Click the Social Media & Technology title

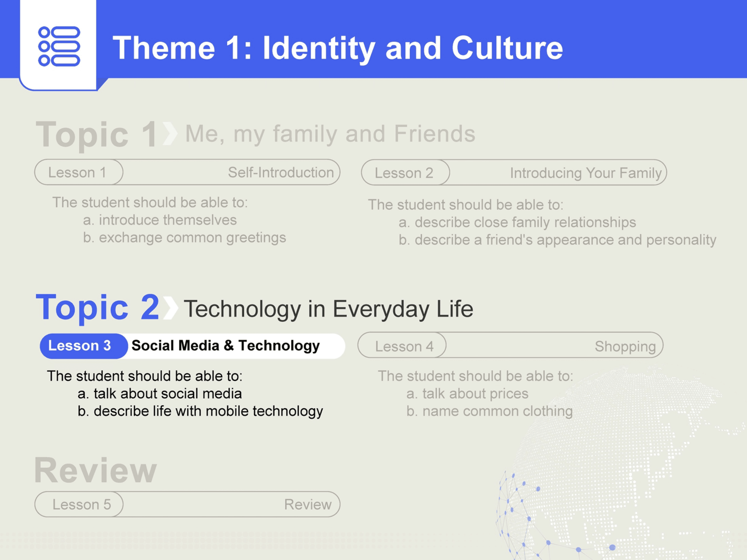[226, 346]
